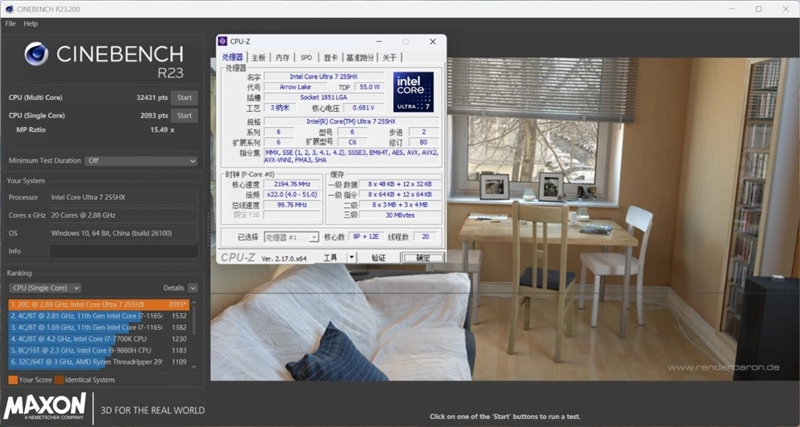Click the MAXON logo at bottom left

(45, 406)
